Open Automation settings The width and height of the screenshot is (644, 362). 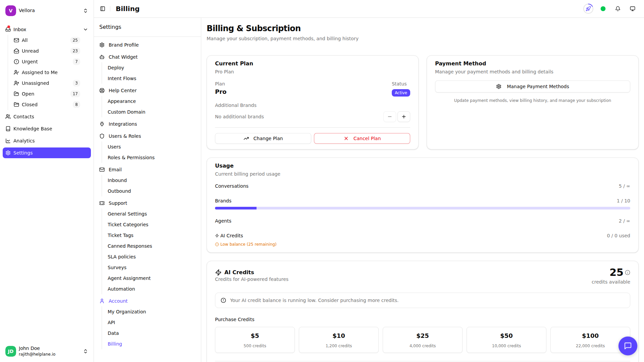pos(121,289)
